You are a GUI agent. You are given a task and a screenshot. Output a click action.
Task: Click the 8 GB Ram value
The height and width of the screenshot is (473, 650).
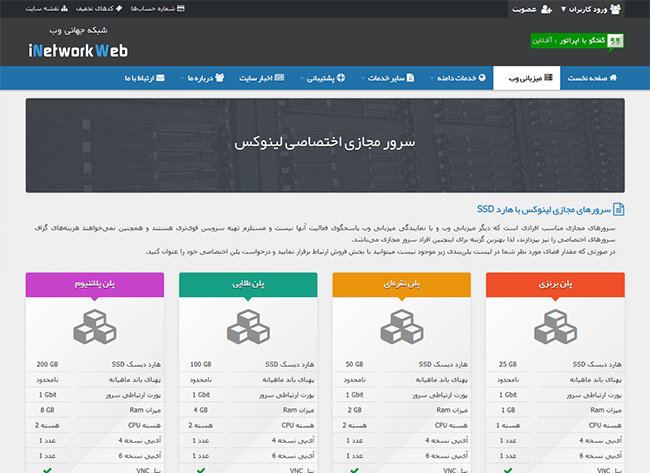47,410
